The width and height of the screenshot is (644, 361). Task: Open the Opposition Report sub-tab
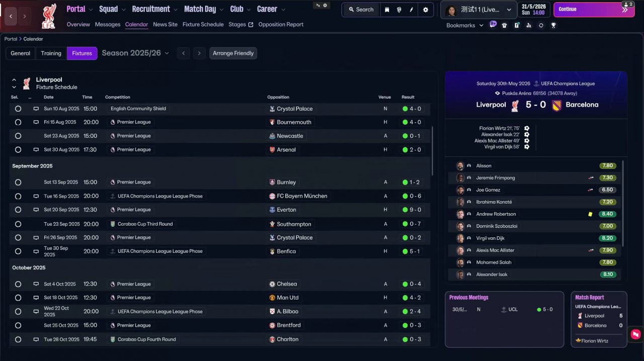[x=281, y=24]
